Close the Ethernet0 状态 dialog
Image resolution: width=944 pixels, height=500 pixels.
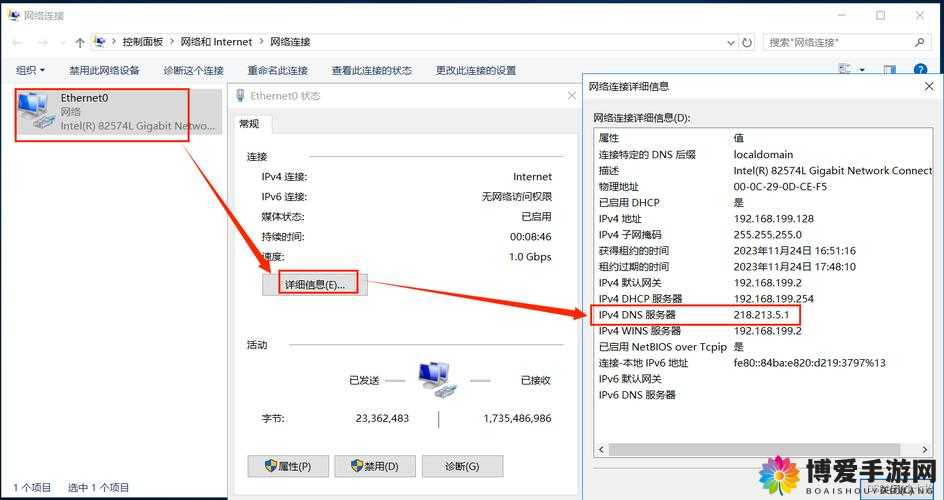572,96
